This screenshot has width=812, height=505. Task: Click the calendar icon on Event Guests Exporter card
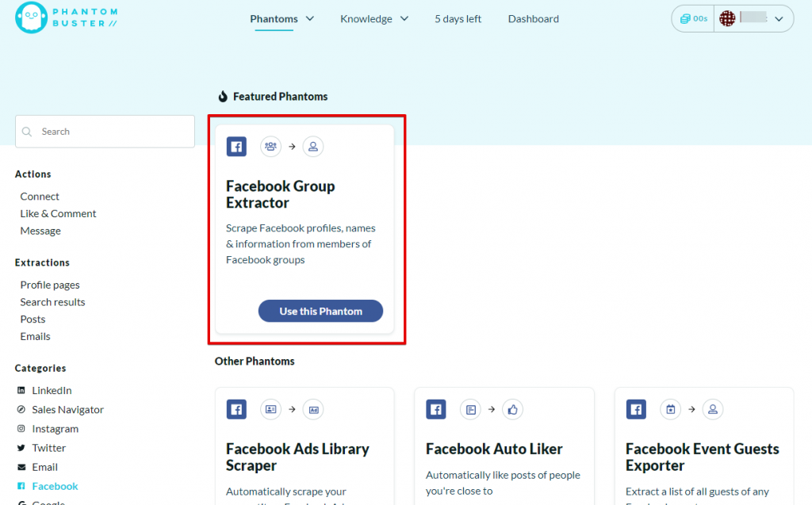[670, 409]
